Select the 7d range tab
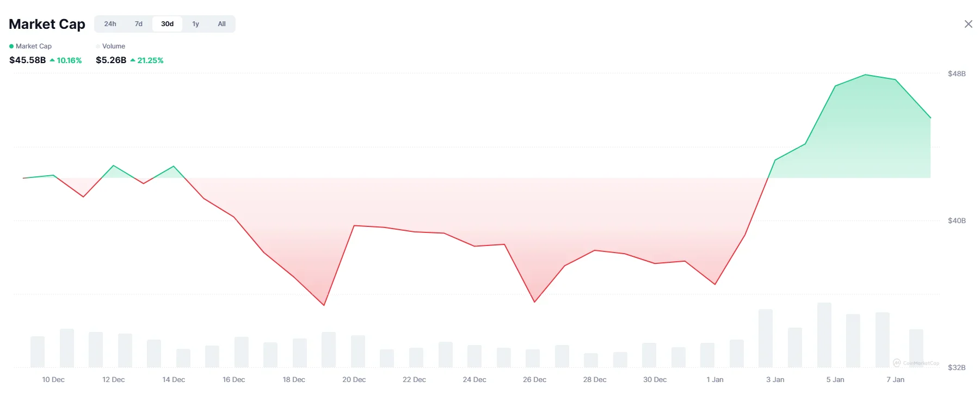The image size is (980, 400). (x=139, y=24)
